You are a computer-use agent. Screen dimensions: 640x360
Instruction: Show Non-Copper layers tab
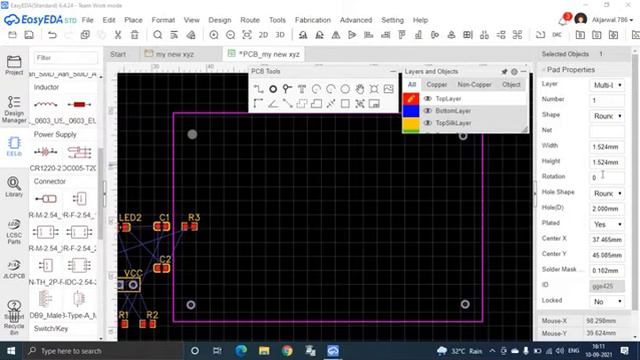click(x=474, y=84)
